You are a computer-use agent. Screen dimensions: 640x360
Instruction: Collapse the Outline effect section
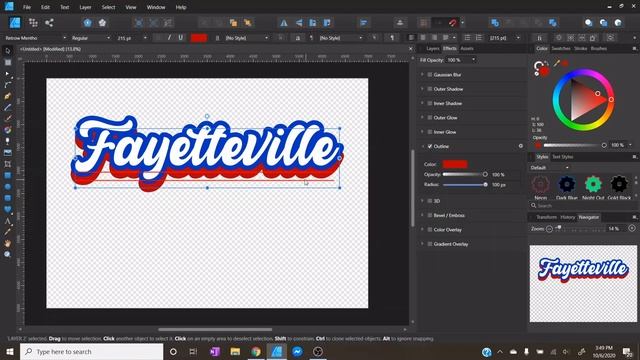(x=422, y=146)
